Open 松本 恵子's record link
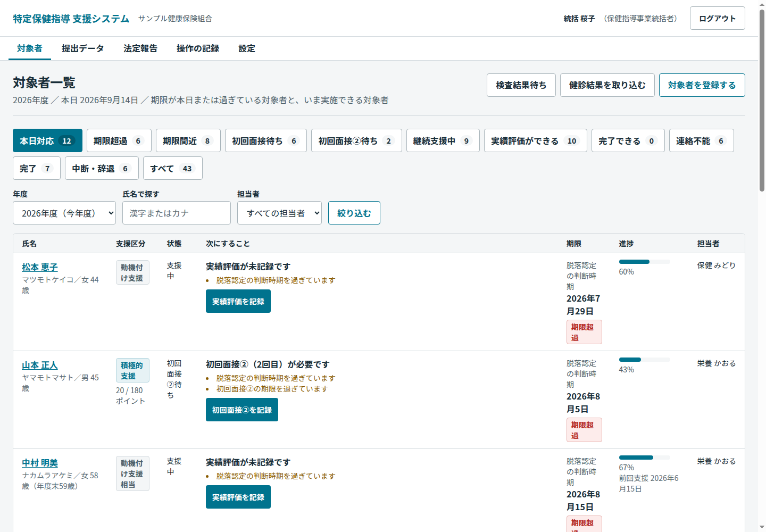Screen dimensions: 766x532 (x=40, y=267)
